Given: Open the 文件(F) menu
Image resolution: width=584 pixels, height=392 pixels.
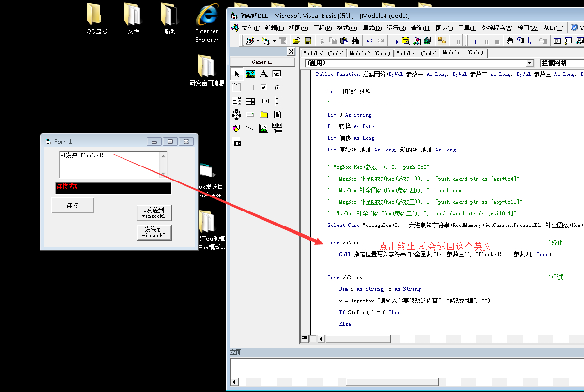Looking at the screenshot, I should coord(251,28).
